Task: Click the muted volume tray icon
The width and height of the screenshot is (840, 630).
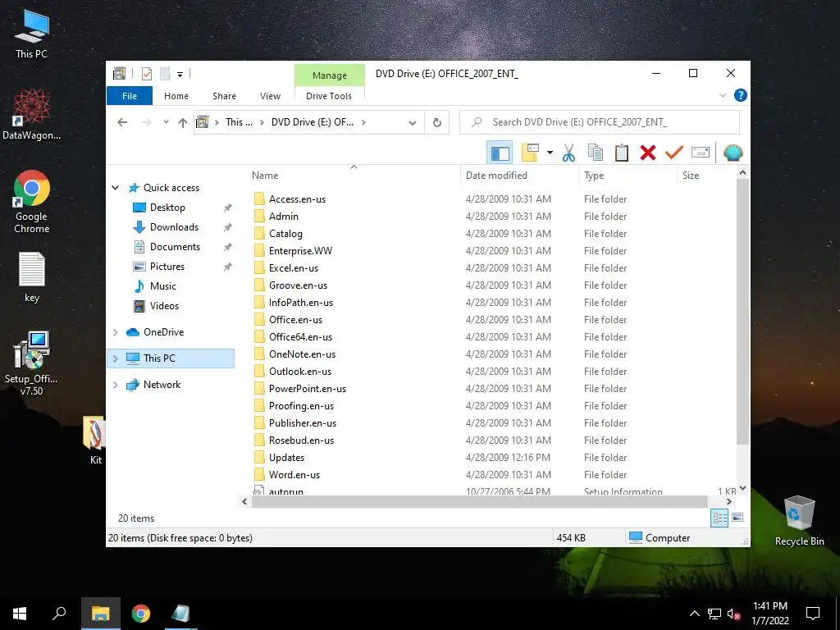Action: tap(733, 614)
